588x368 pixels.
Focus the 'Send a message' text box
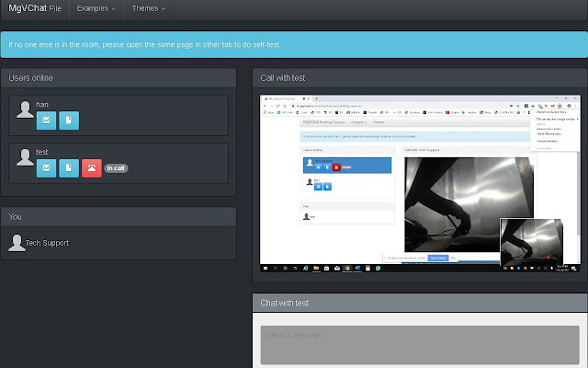pos(420,345)
